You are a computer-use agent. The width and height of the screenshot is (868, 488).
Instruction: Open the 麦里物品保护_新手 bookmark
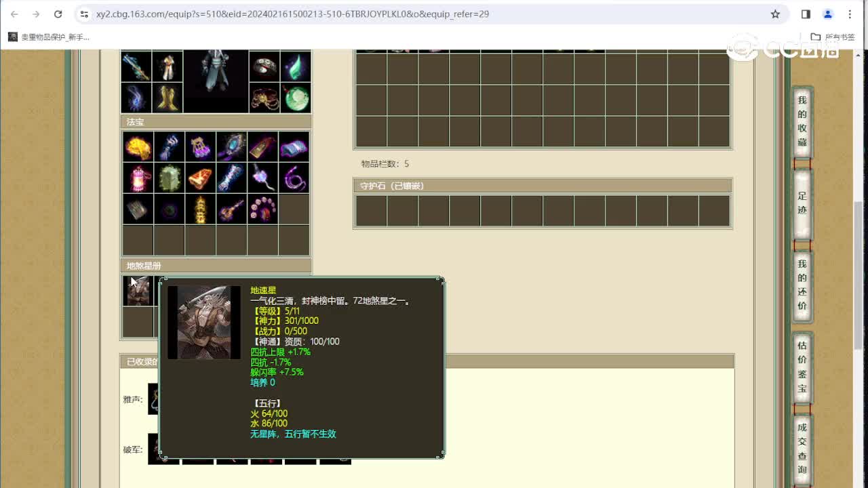(x=49, y=37)
